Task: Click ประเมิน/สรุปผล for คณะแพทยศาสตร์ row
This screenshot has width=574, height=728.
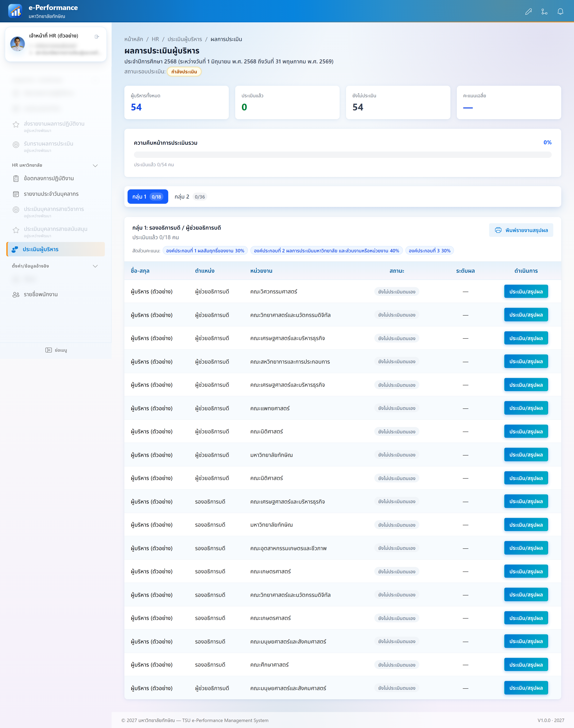Action: click(x=526, y=408)
